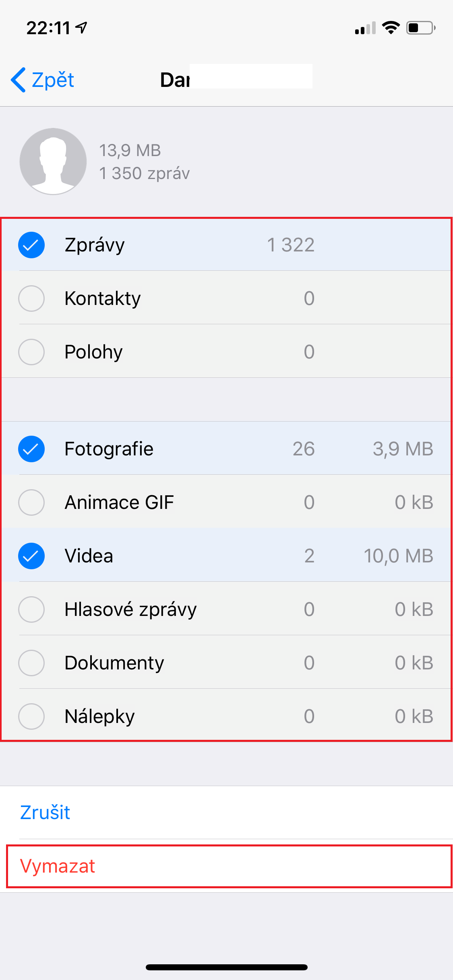
Task: Uncheck the Videa checkmark
Action: click(x=31, y=556)
